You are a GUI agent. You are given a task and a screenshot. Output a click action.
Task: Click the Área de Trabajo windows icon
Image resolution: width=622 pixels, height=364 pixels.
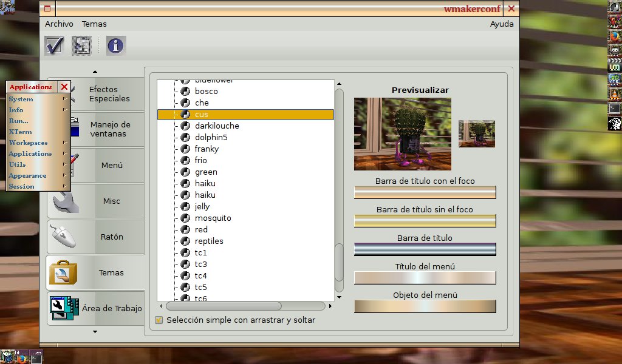[64, 308]
